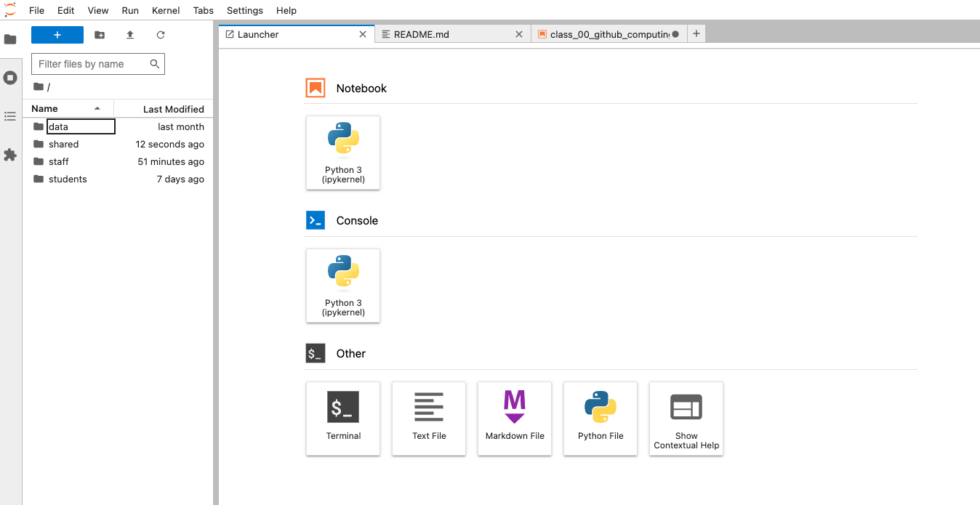Screen dimensions: 980x505
Task: Start Python 3 Console
Action: (x=343, y=286)
